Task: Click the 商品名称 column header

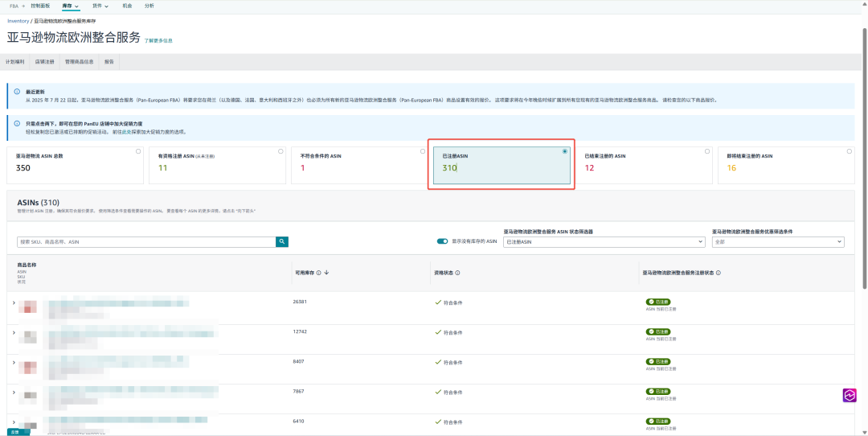Action: [x=27, y=265]
